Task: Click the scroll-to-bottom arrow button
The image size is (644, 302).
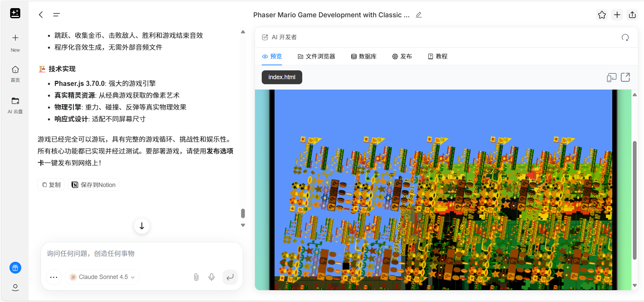Action: (142, 226)
